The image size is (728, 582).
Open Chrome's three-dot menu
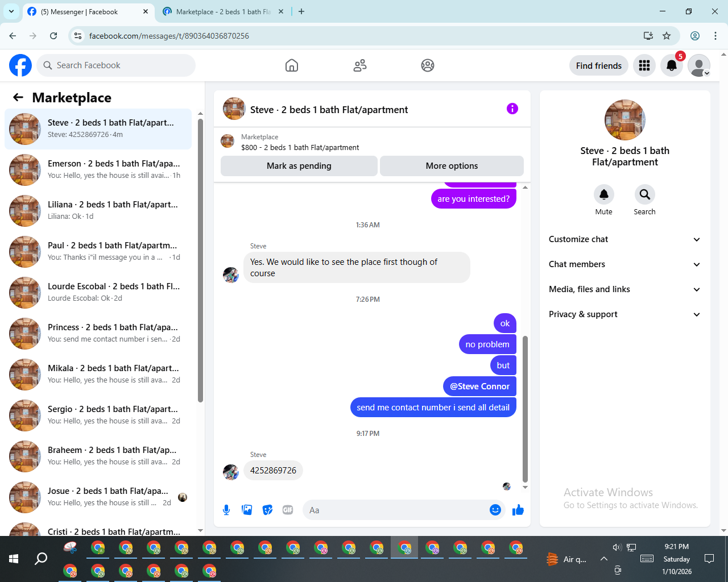coord(715,36)
